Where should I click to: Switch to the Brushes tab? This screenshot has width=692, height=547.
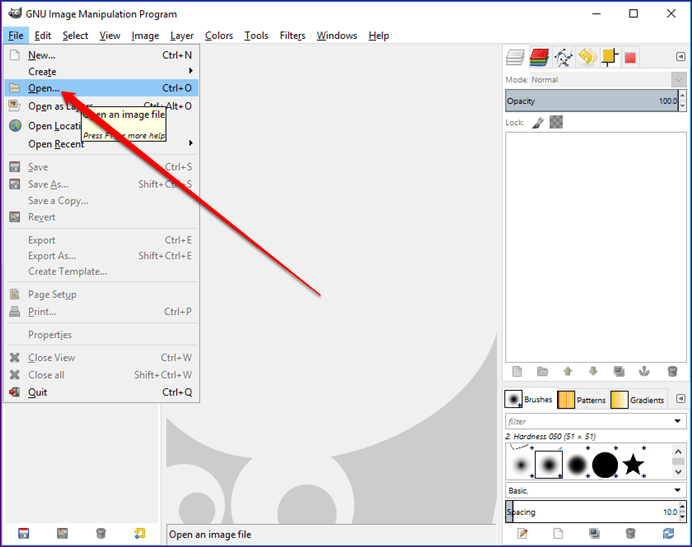[529, 399]
